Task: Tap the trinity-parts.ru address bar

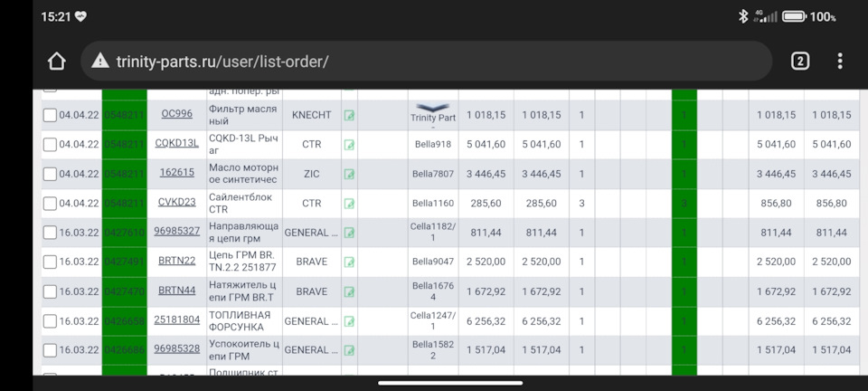Action: point(434,62)
